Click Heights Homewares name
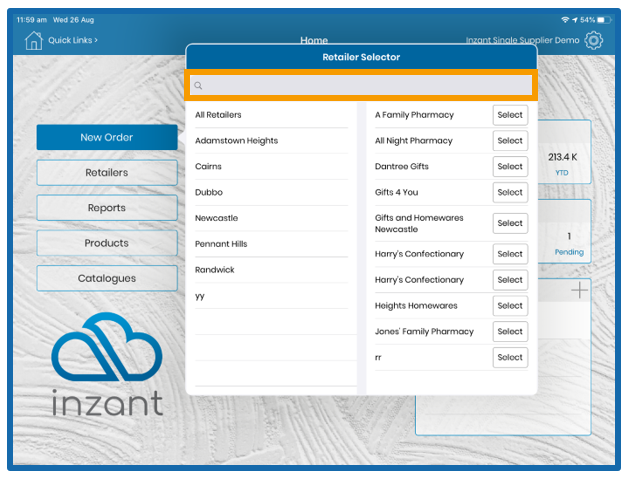The height and width of the screenshot is (478, 626). pos(416,306)
